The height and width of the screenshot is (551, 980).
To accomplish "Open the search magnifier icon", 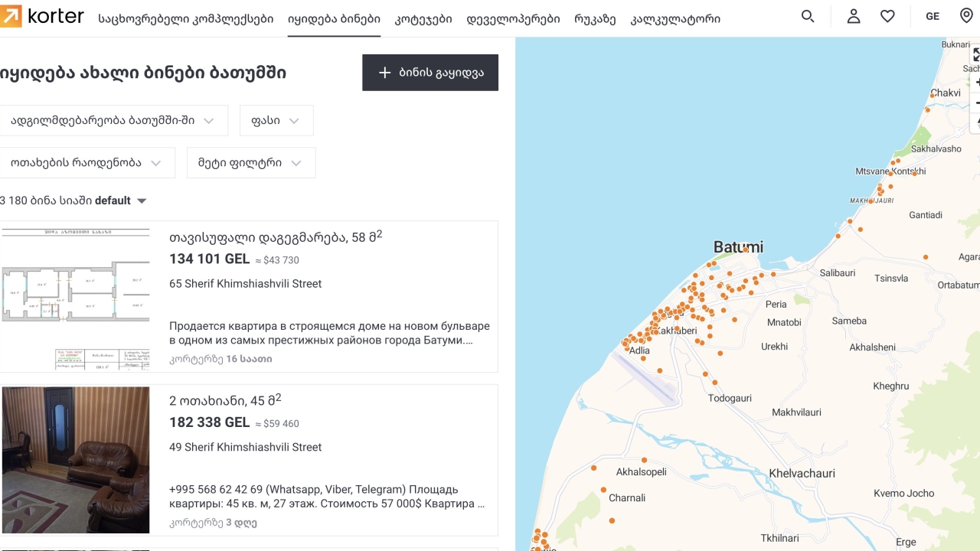I will [x=808, y=16].
